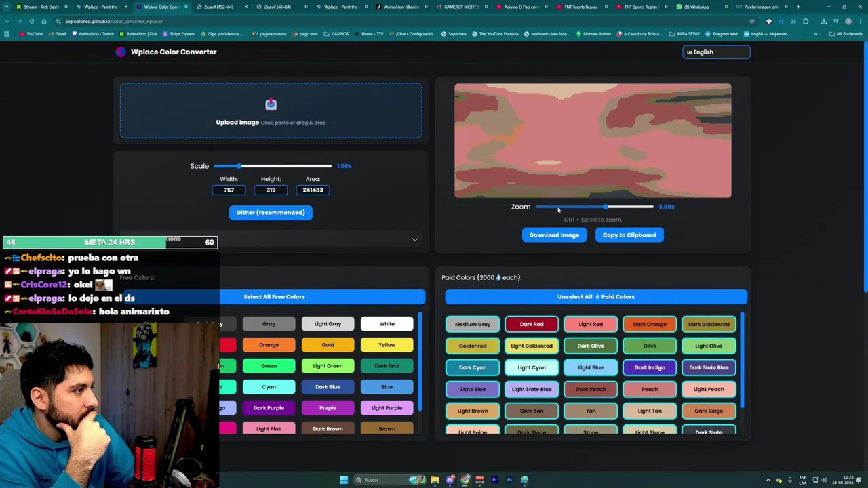Open the Chrome downloads icon
This screenshot has width=868, height=488.
(824, 21)
